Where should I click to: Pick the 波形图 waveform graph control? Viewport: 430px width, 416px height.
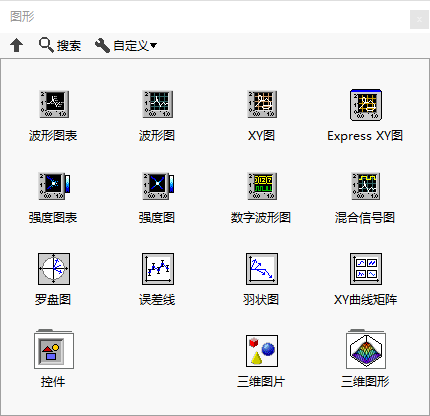point(158,104)
